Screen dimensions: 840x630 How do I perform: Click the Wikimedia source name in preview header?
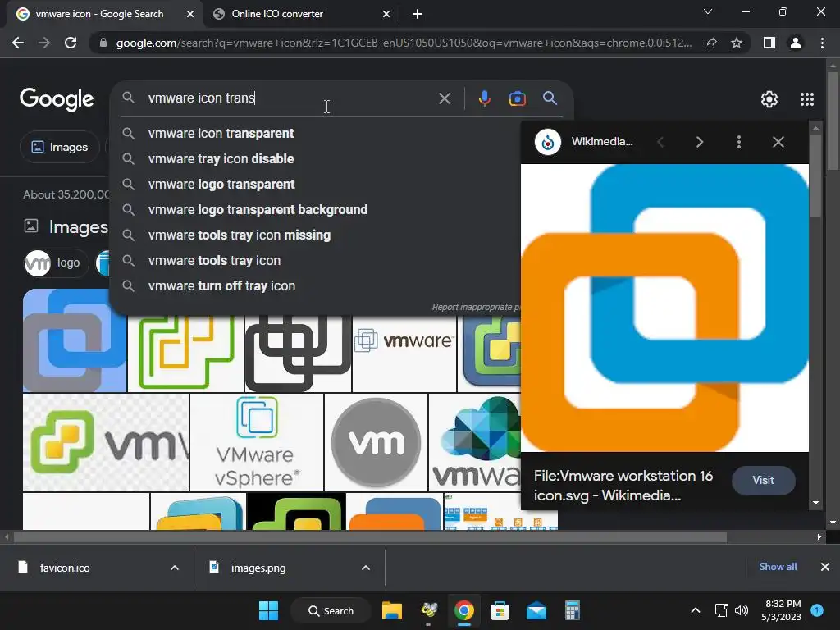(602, 141)
